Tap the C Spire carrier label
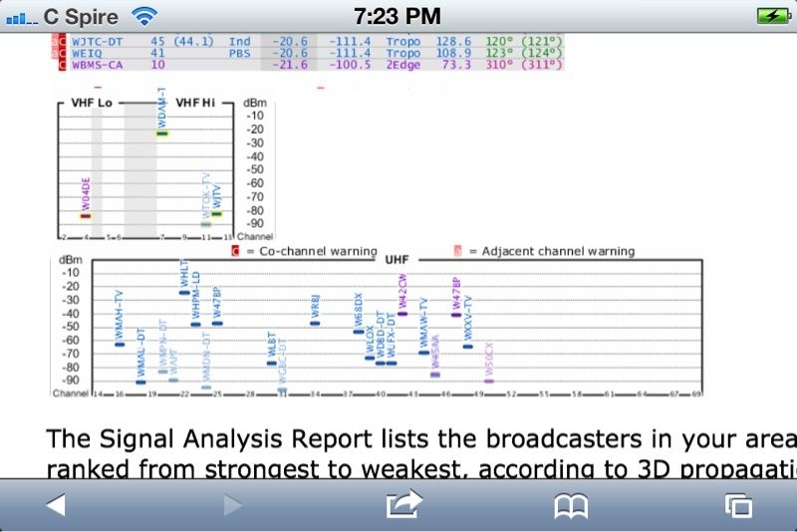The height and width of the screenshot is (532, 797). click(81, 17)
